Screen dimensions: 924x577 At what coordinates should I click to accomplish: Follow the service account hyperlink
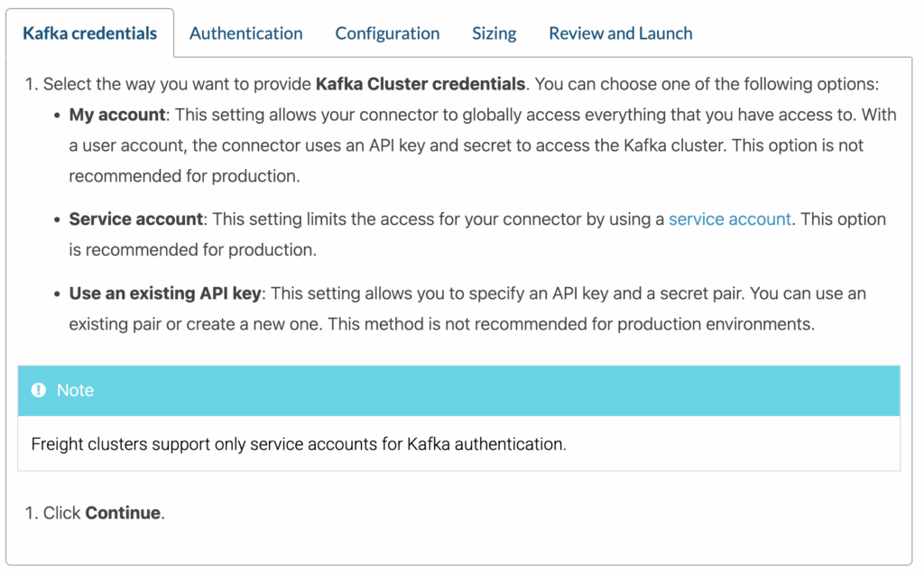pyautogui.click(x=729, y=219)
